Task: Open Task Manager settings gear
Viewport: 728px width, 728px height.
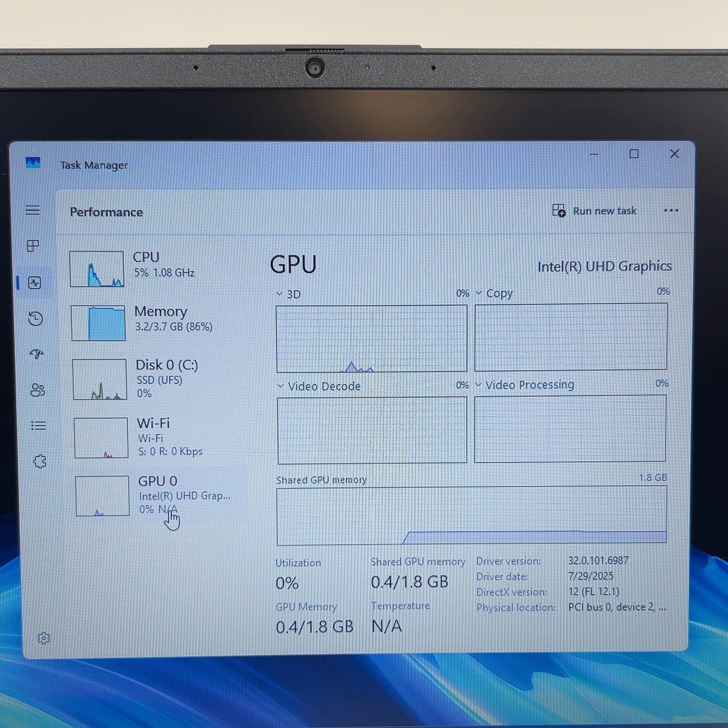Action: tap(44, 638)
